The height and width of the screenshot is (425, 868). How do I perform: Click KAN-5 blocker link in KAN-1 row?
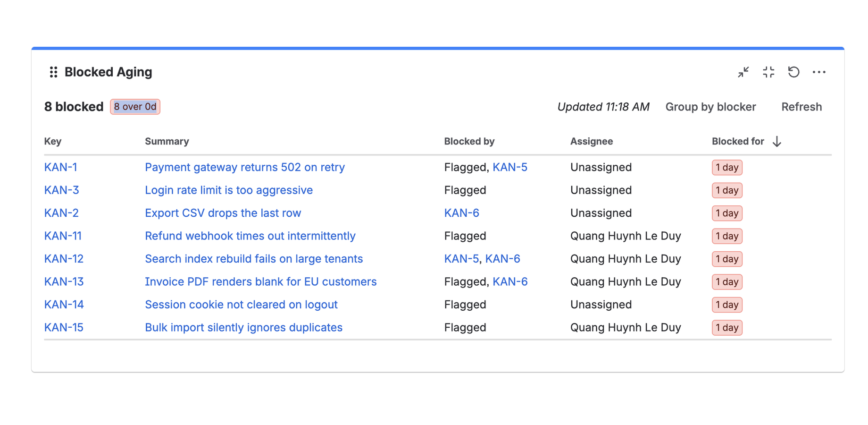click(510, 167)
